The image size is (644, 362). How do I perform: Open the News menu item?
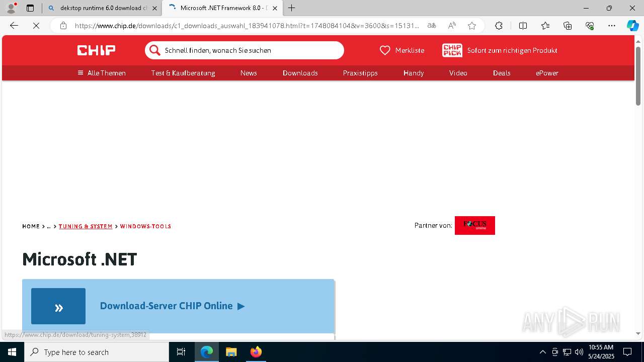pos(249,73)
